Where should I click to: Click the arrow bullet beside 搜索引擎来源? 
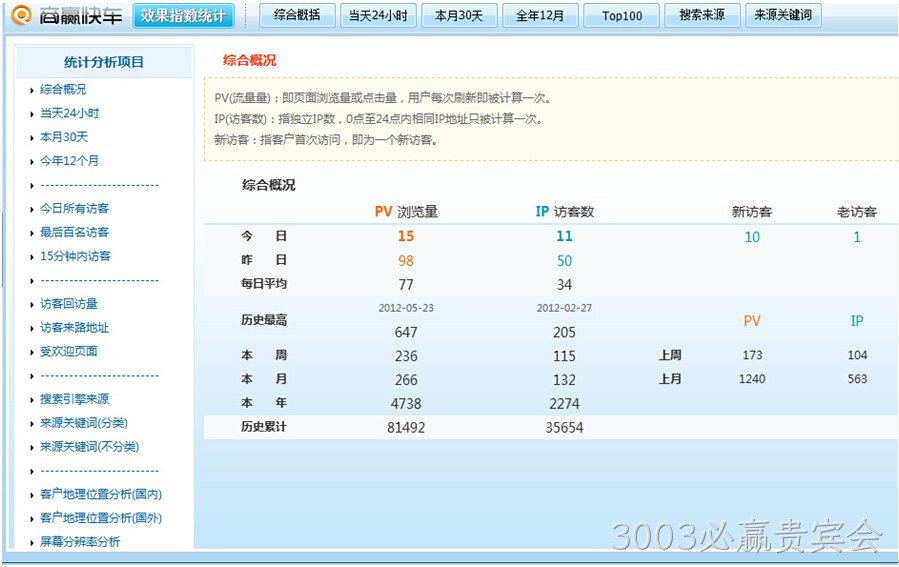tap(32, 400)
